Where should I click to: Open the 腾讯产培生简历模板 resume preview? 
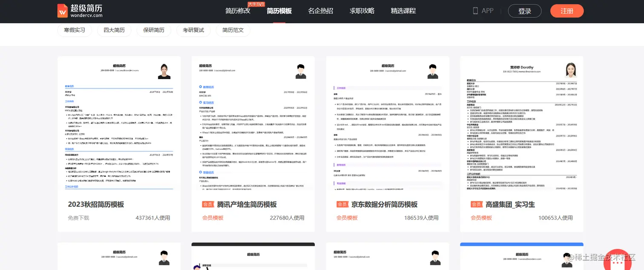pyautogui.click(x=253, y=123)
